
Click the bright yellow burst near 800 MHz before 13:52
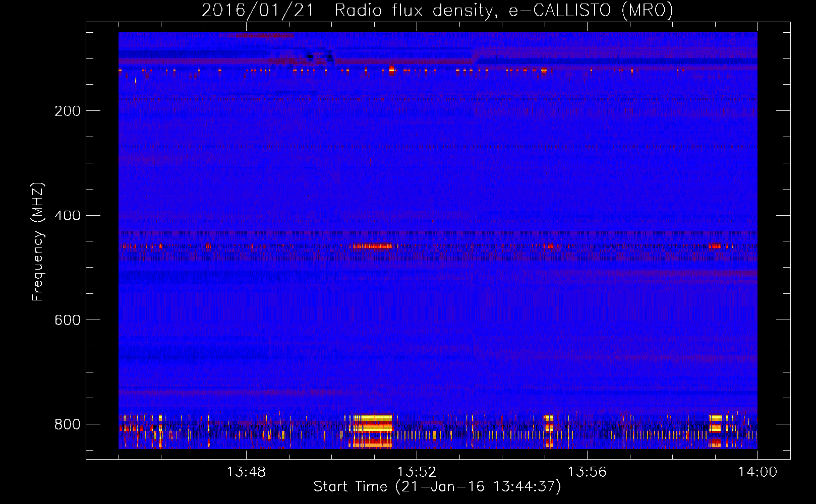click(373, 431)
